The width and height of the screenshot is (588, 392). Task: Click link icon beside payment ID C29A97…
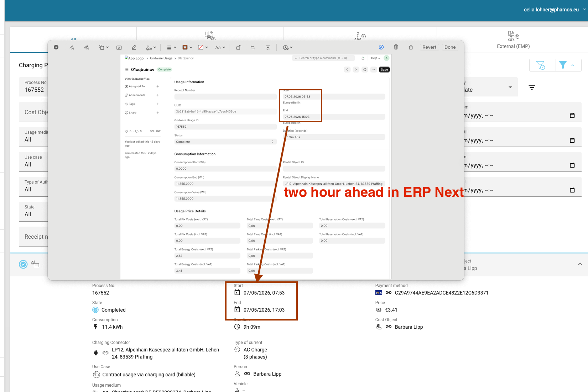pyautogui.click(x=389, y=293)
